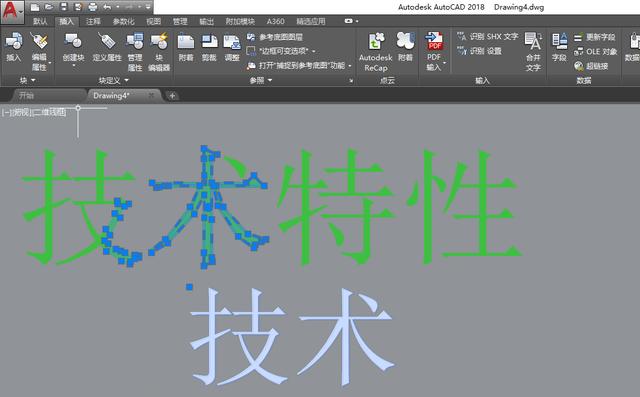The height and width of the screenshot is (397, 640).
Task: Expand the PDF 输入 dropdown arrow
Action: [x=444, y=63]
